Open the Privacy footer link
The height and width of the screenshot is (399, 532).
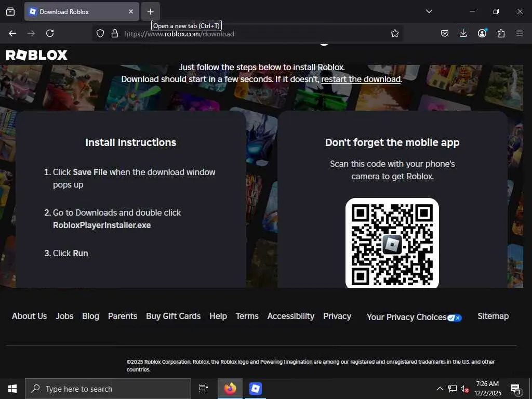click(337, 316)
